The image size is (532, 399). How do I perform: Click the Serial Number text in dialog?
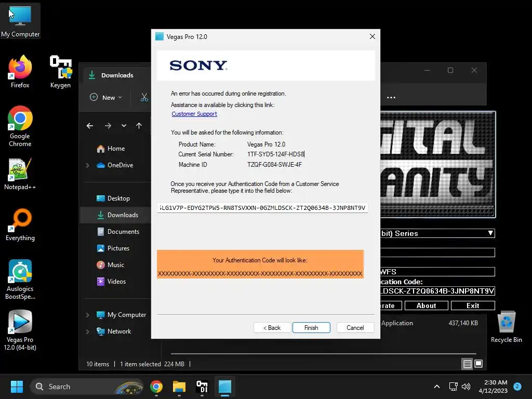(x=275, y=154)
